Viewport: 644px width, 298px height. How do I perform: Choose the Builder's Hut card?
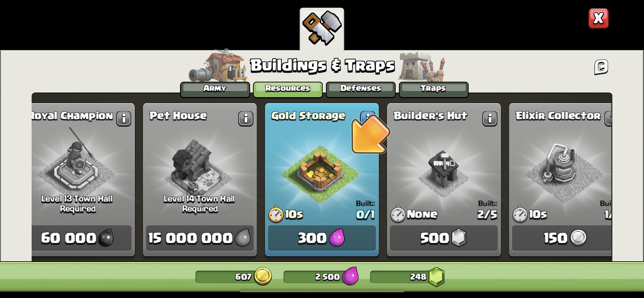point(444,180)
